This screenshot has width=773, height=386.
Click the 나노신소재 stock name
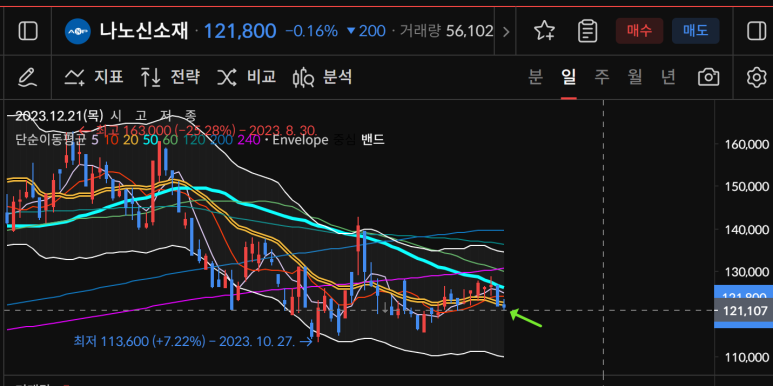pyautogui.click(x=144, y=32)
